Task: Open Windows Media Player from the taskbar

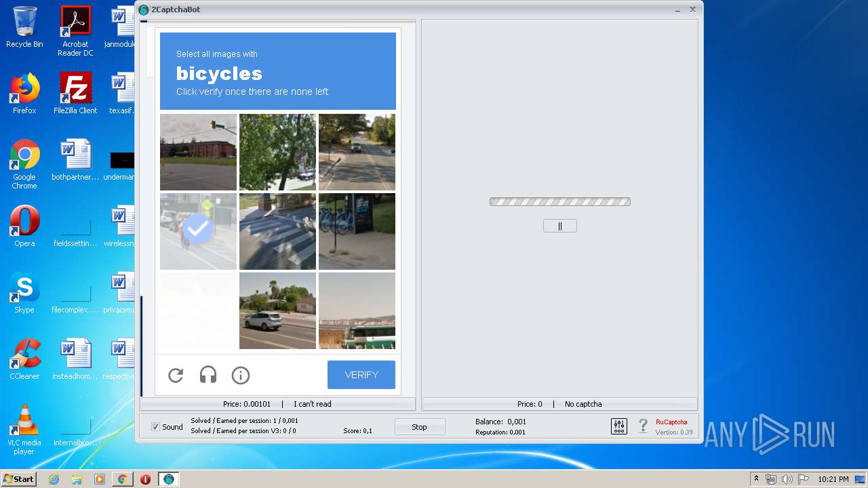Action: 100,479
